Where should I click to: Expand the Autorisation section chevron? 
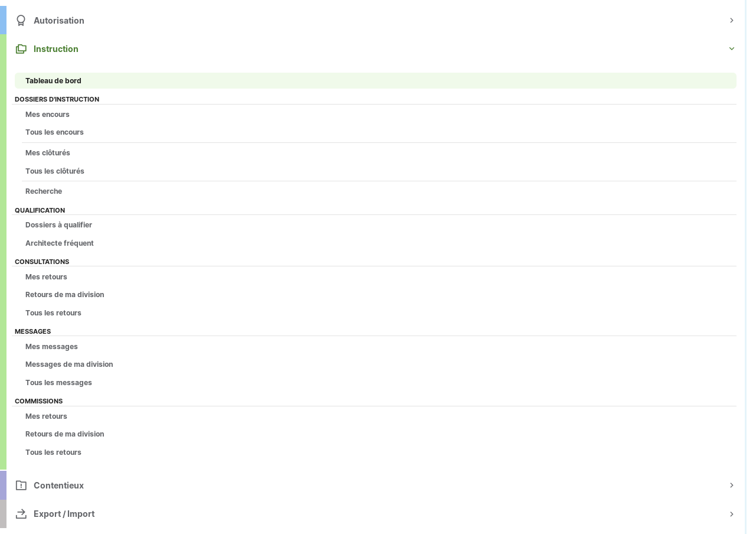point(731,21)
